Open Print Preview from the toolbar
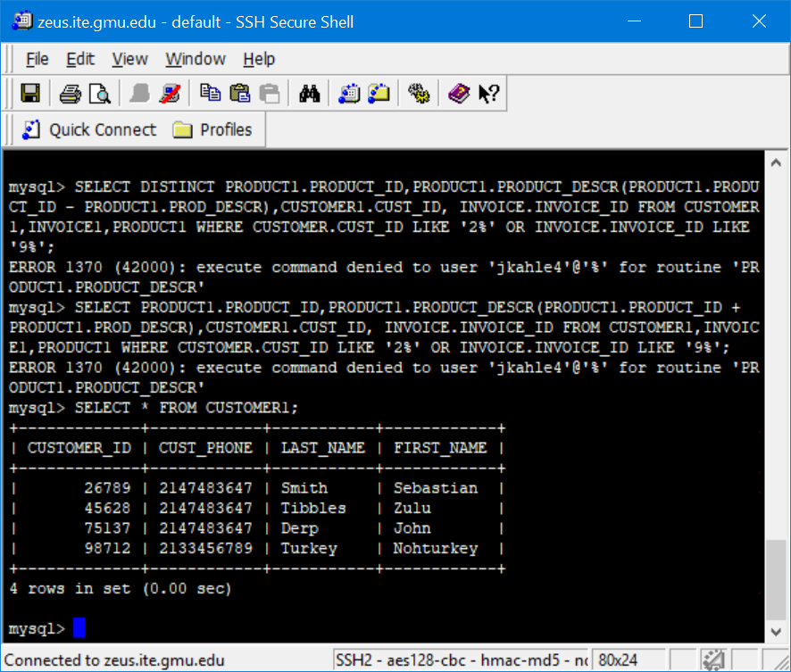Screen dimensions: 791x672 point(100,94)
